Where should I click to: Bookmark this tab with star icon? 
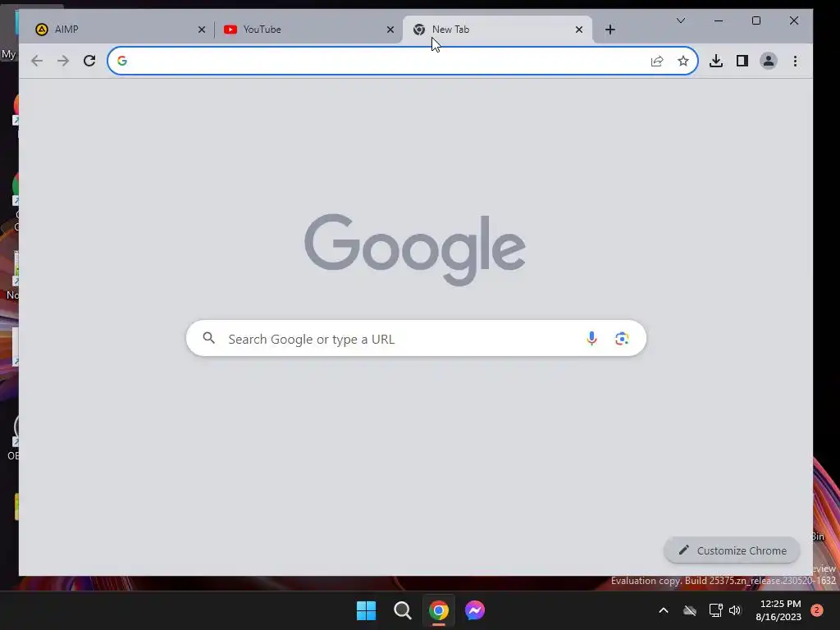683,61
